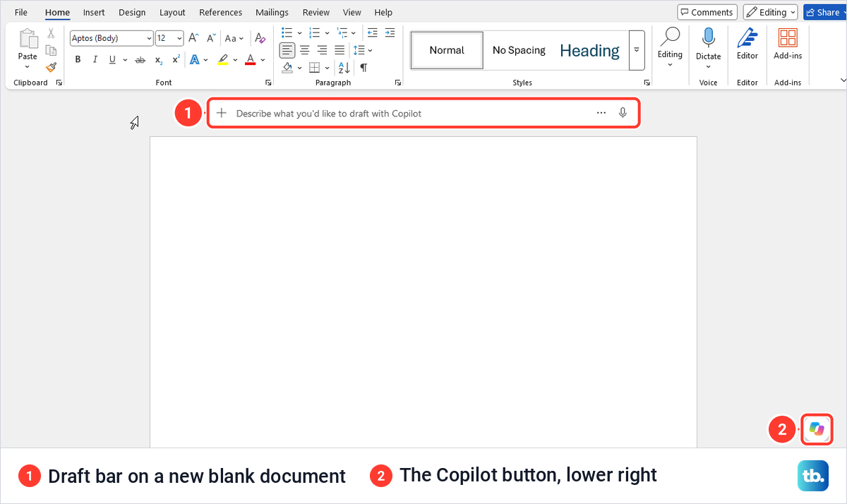847x504 pixels.
Task: Click the Share button
Action: (823, 12)
